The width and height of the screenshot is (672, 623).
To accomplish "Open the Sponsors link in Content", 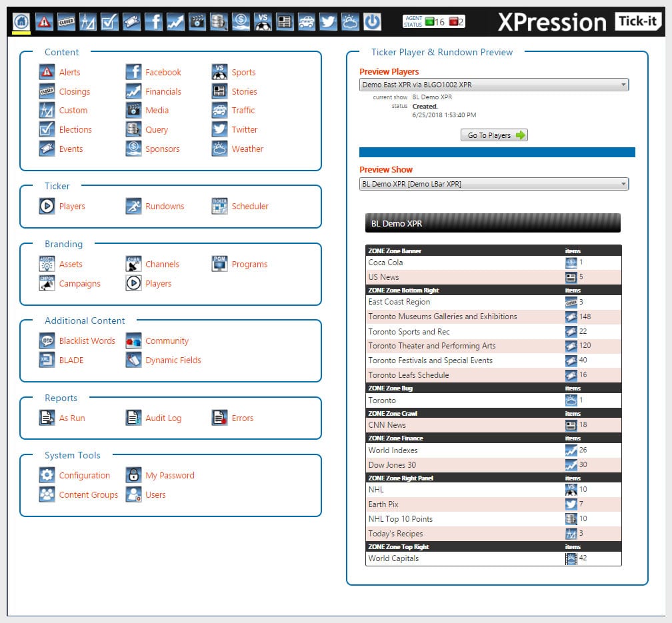I will [163, 149].
